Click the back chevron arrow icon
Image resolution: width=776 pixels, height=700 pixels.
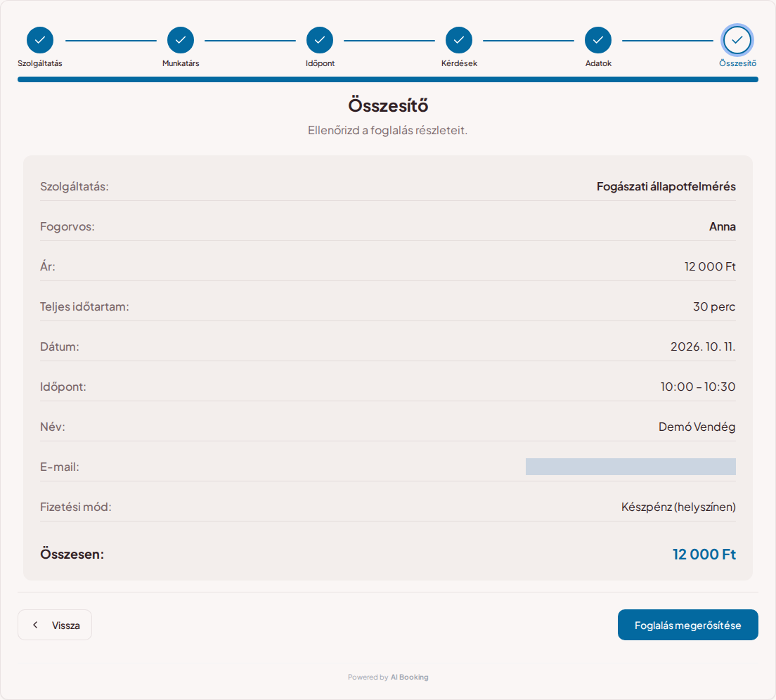coord(35,625)
